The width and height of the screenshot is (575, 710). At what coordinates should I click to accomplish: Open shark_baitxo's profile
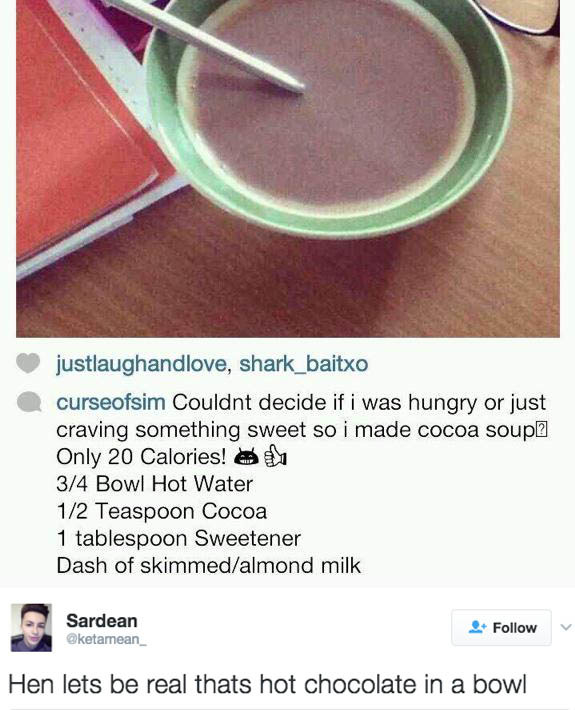tap(303, 364)
